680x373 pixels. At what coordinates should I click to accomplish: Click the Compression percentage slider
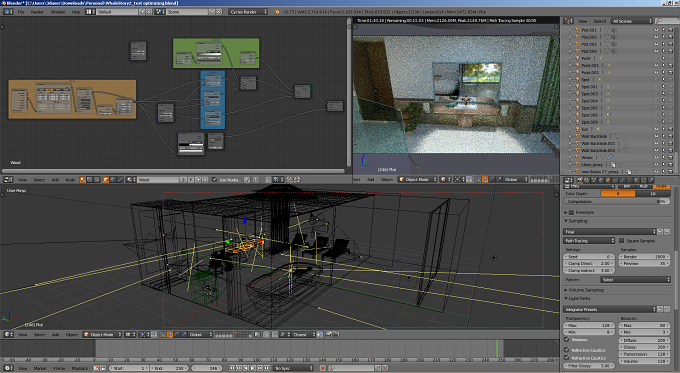[616, 202]
